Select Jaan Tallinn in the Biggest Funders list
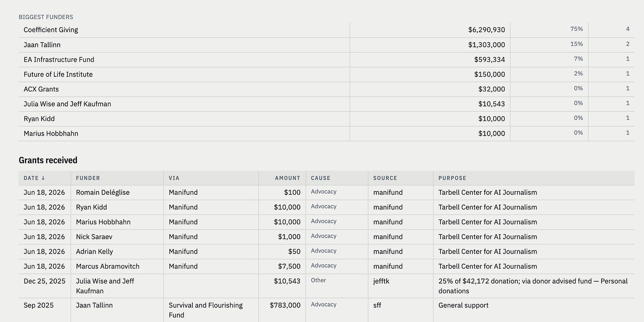Screen dimensions: 644x322 coord(42,45)
